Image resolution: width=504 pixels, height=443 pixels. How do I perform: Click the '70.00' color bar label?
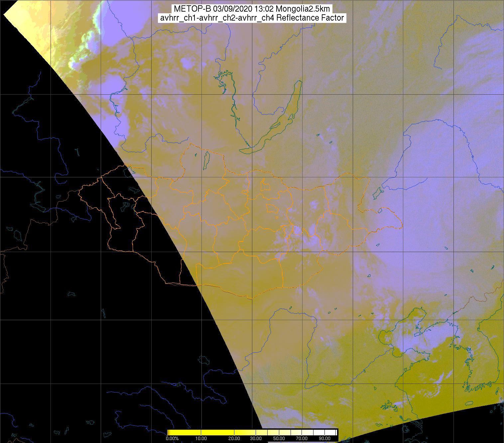click(x=302, y=438)
